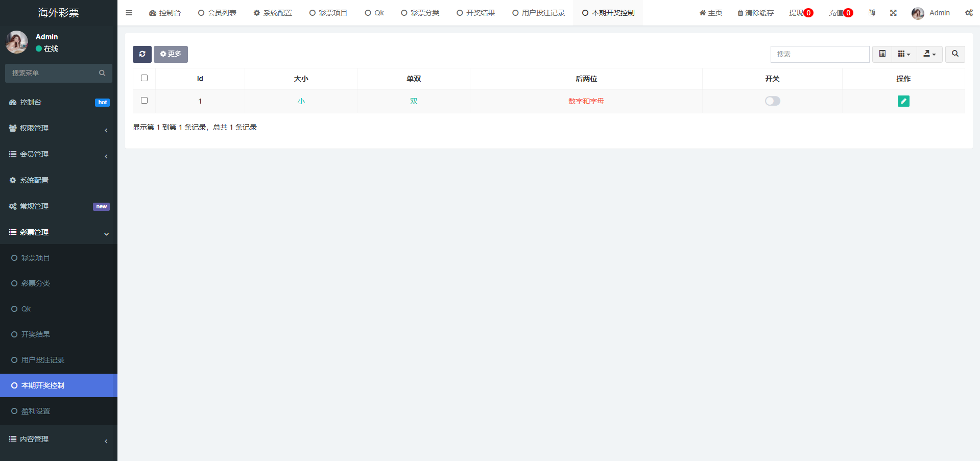Open the columns grid dropdown
This screenshot has width=980, height=461.
click(904, 54)
